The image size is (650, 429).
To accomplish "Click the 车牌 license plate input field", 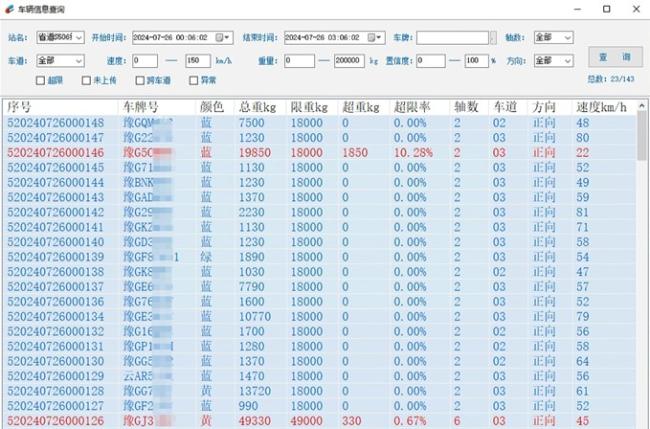I will (452, 38).
